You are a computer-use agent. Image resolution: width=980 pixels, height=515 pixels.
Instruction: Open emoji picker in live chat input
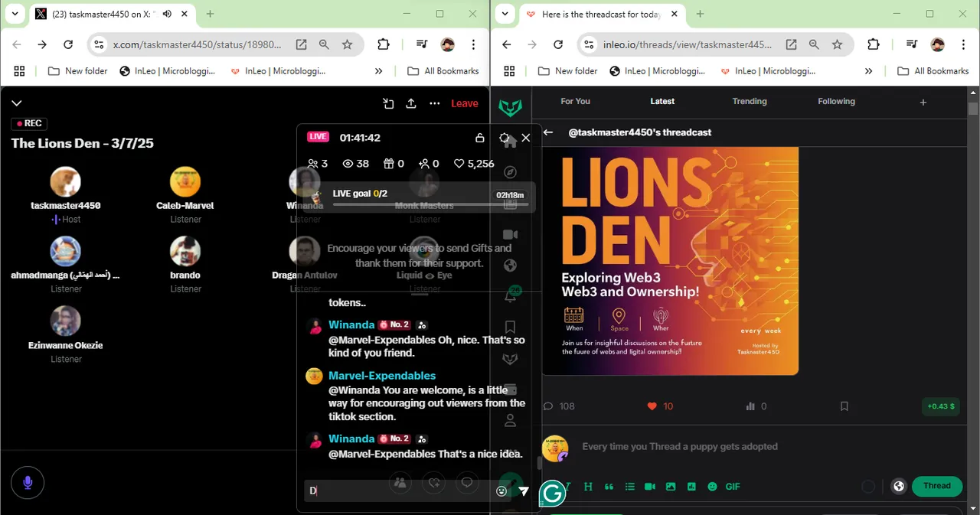(501, 491)
